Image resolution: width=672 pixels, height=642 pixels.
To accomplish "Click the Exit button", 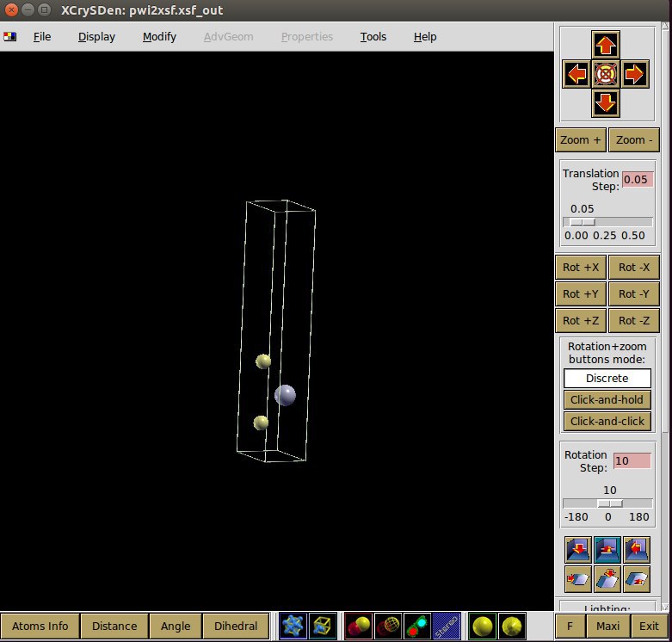I will tap(649, 627).
